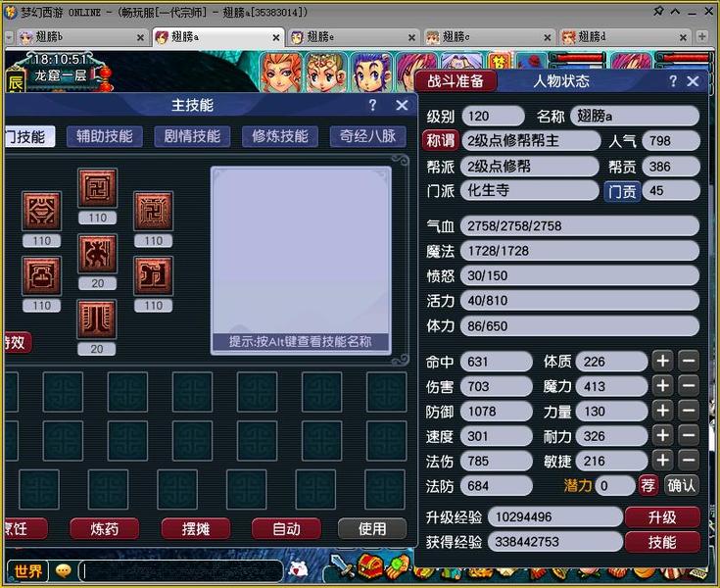Click the 炼药 button
The height and width of the screenshot is (588, 720).
pyautogui.click(x=104, y=529)
